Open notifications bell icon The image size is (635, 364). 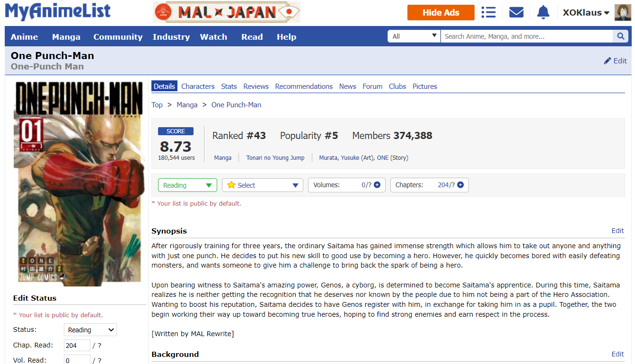(x=543, y=12)
